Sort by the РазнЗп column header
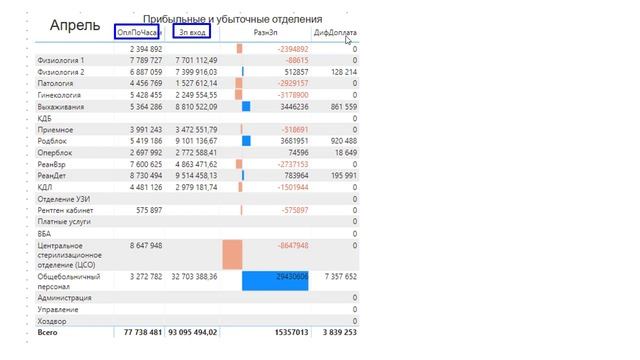 click(x=265, y=32)
